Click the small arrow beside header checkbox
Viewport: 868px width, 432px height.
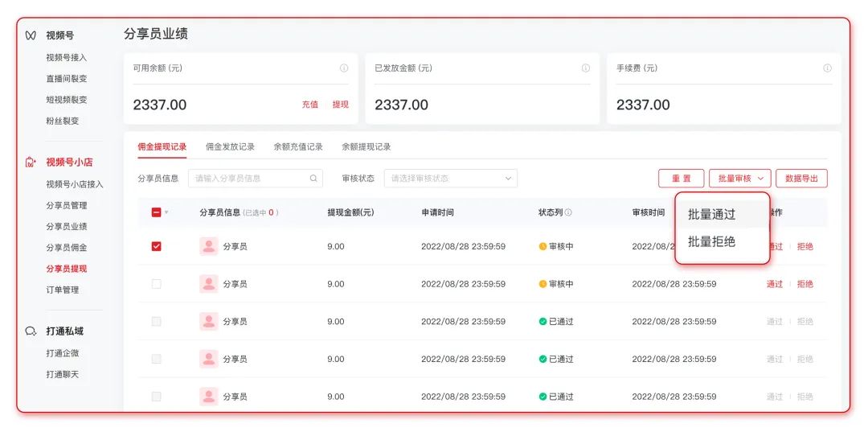point(167,213)
